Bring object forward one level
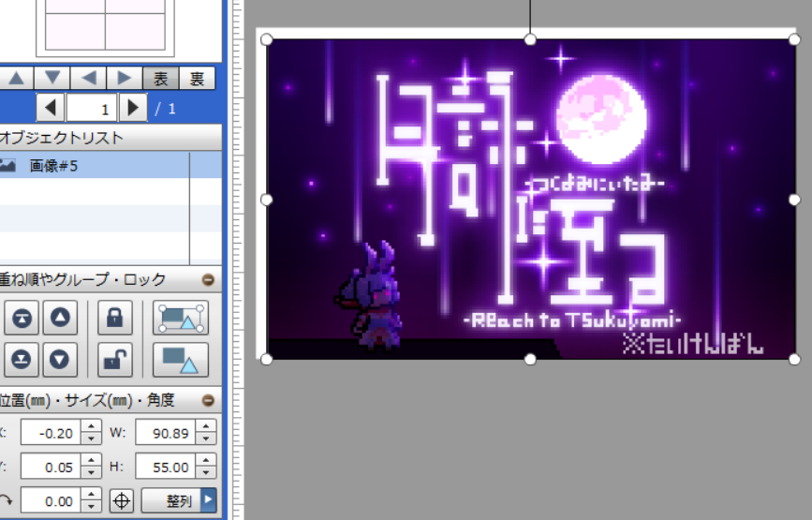The image size is (812, 520). (60, 318)
